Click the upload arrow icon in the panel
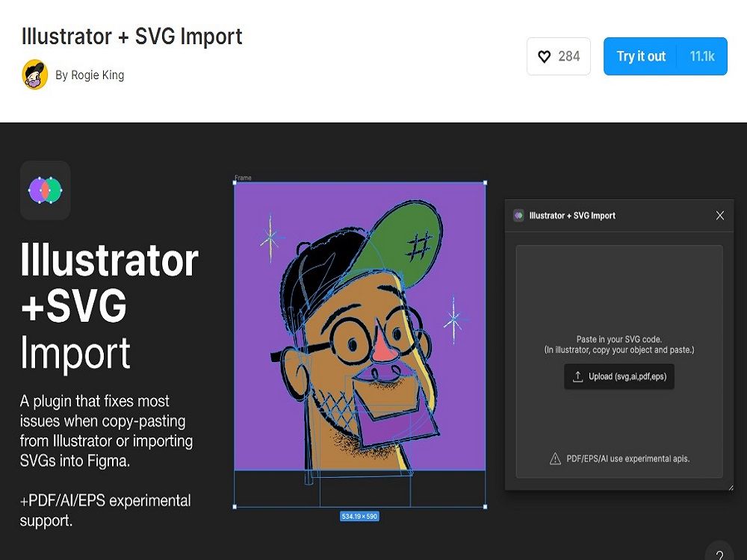747x560 pixels. 578,376
